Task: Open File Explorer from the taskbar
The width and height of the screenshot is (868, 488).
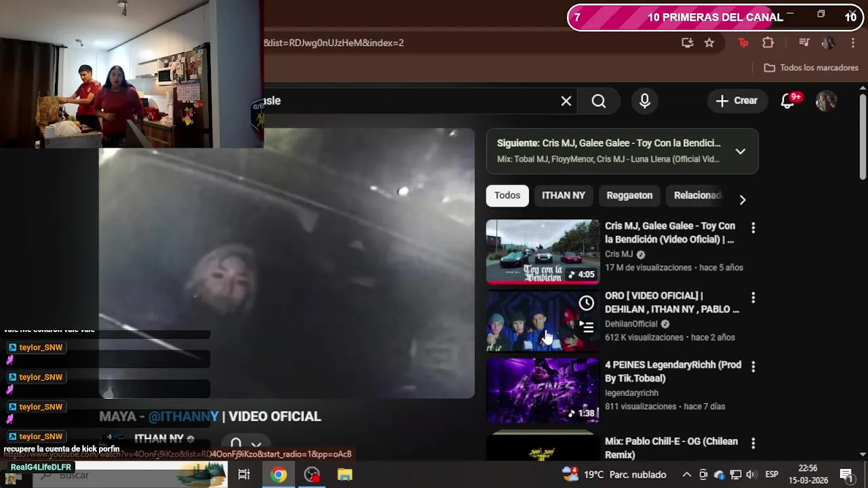Action: 345,475
